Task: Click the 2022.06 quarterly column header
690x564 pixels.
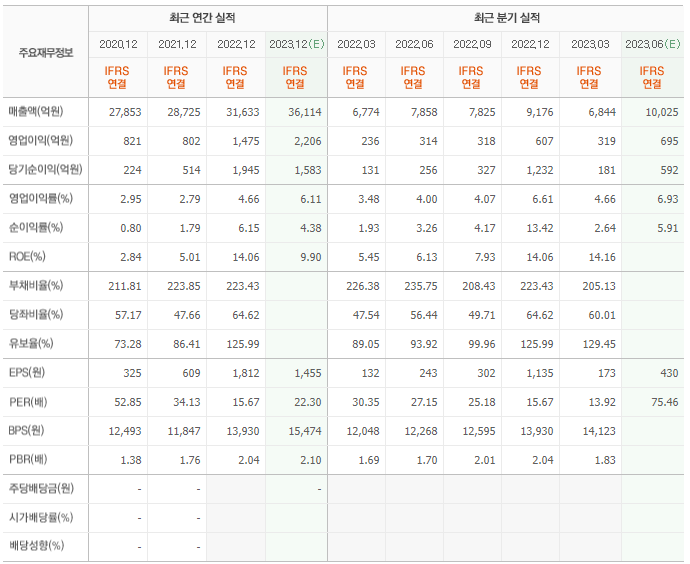Action: coord(415,44)
